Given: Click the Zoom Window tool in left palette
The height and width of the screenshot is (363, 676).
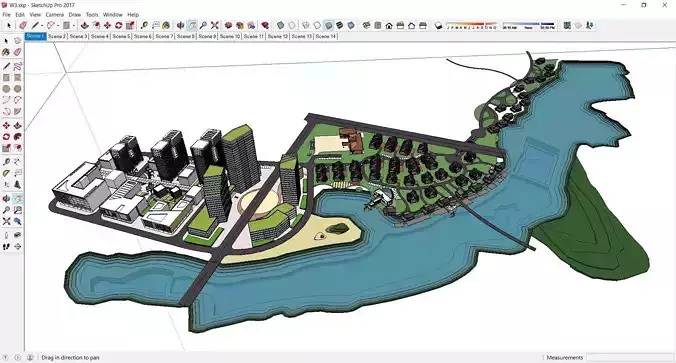Looking at the screenshot, I should click(x=17, y=210).
